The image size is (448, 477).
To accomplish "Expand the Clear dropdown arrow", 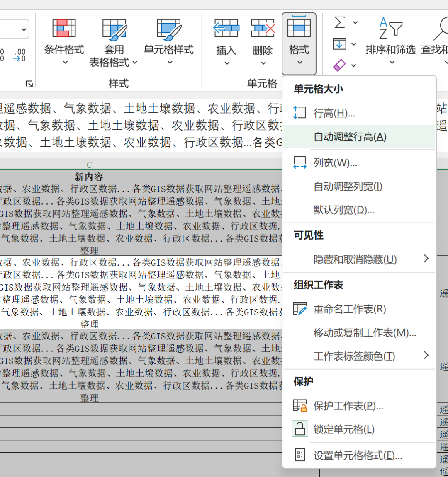I will point(353,65).
